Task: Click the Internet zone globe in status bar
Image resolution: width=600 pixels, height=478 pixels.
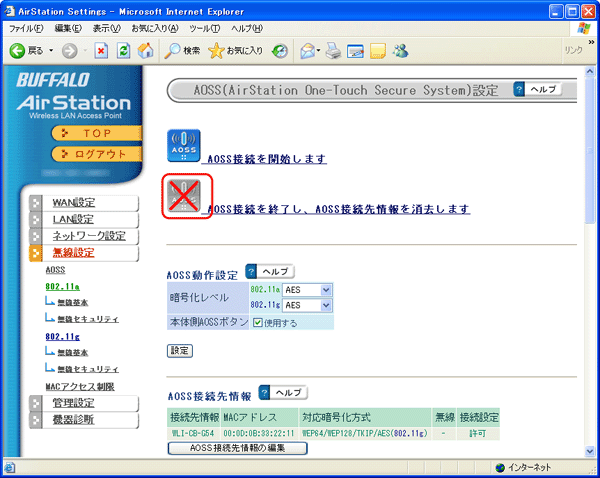Action: point(500,467)
